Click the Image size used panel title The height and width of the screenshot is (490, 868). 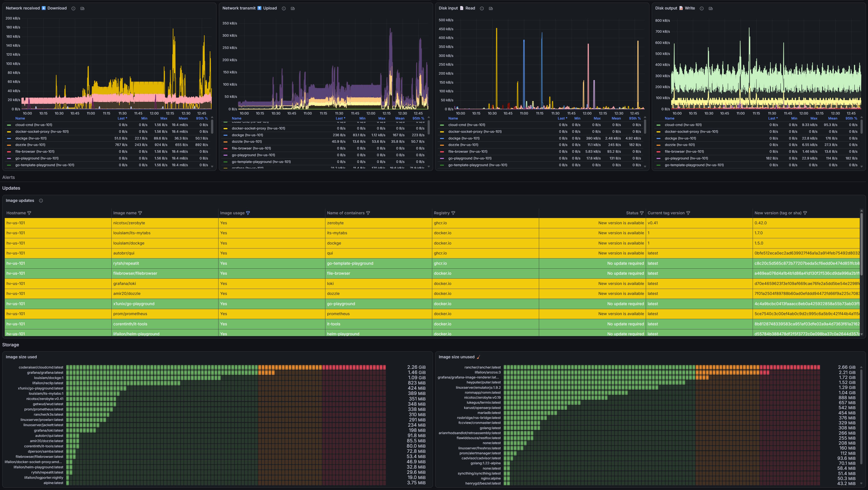click(x=21, y=357)
